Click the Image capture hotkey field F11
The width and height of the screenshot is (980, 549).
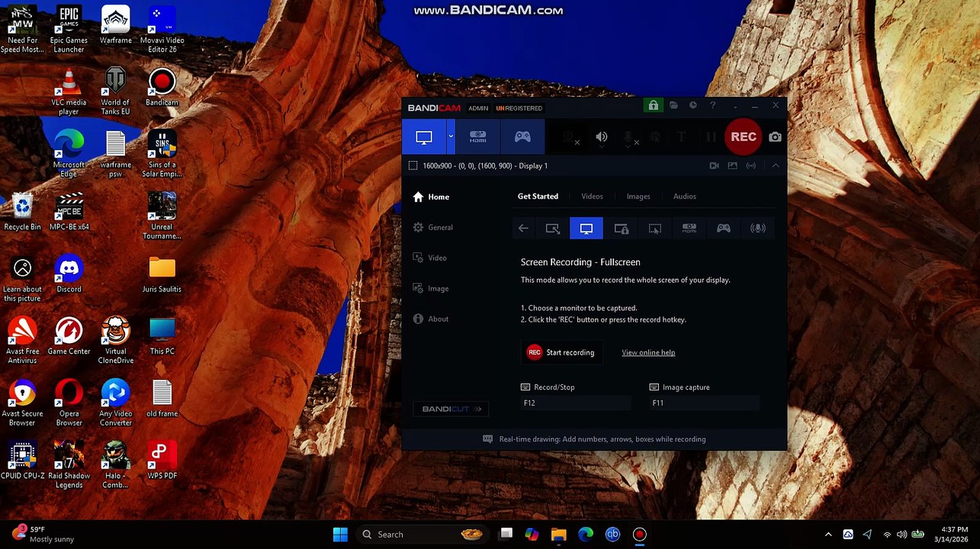click(705, 403)
